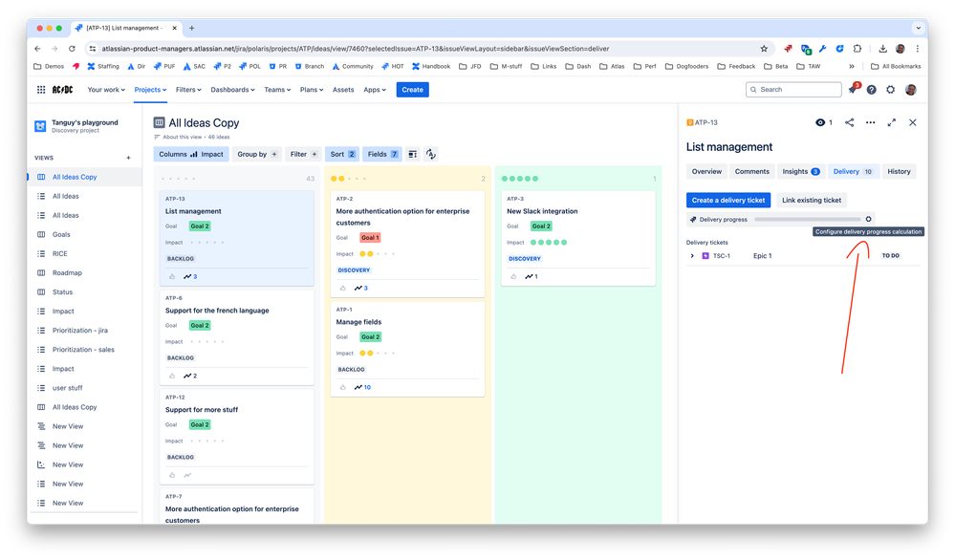
Task: Click the configure delivery progress gear
Action: (x=869, y=219)
